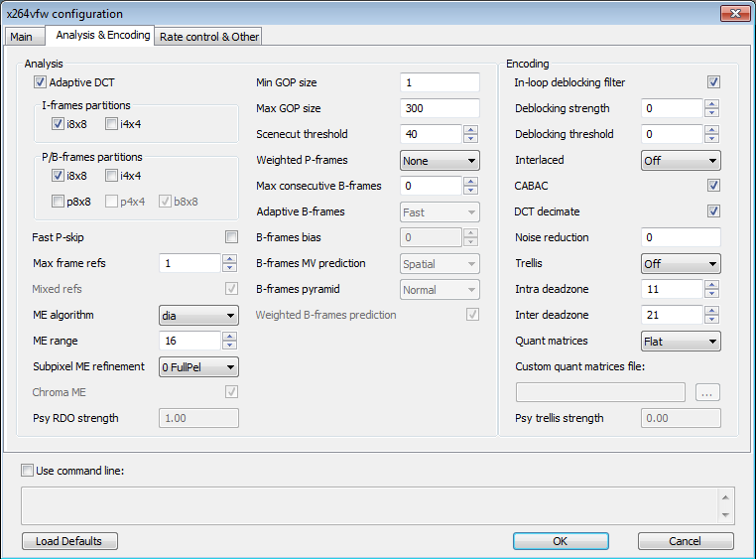This screenshot has width=756, height=559.
Task: Open the Rate control & Other tab
Action: [208, 37]
